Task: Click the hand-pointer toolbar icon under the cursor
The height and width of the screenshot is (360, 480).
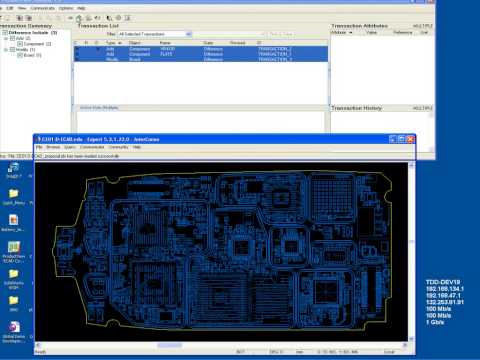Action: (x=79, y=18)
